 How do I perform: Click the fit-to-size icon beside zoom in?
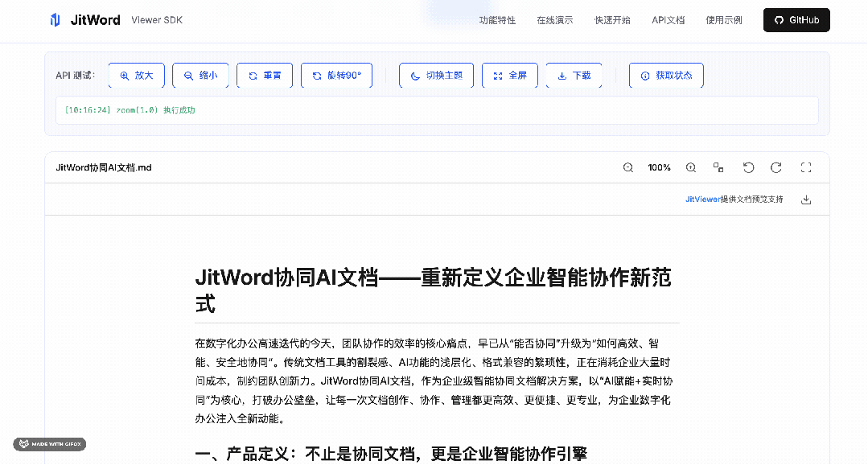tap(718, 167)
